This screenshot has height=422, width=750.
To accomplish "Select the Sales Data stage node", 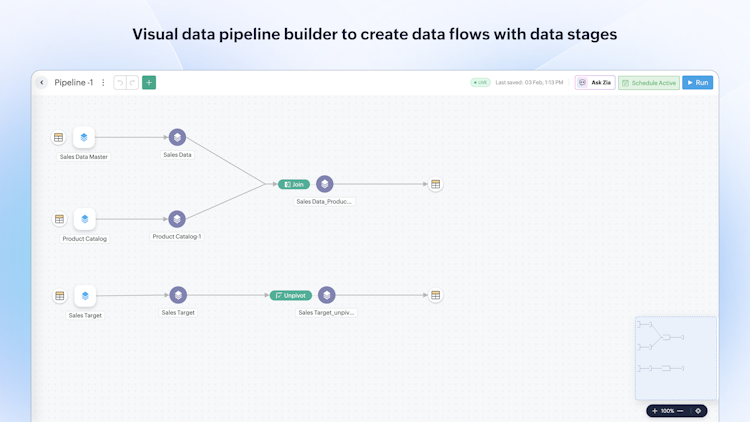I will click(x=177, y=138).
